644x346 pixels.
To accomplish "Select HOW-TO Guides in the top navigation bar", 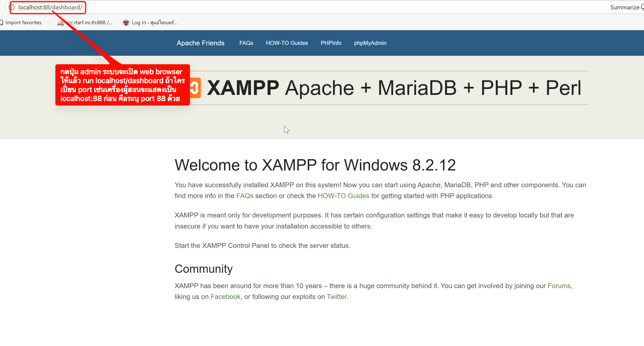I will click(x=287, y=43).
